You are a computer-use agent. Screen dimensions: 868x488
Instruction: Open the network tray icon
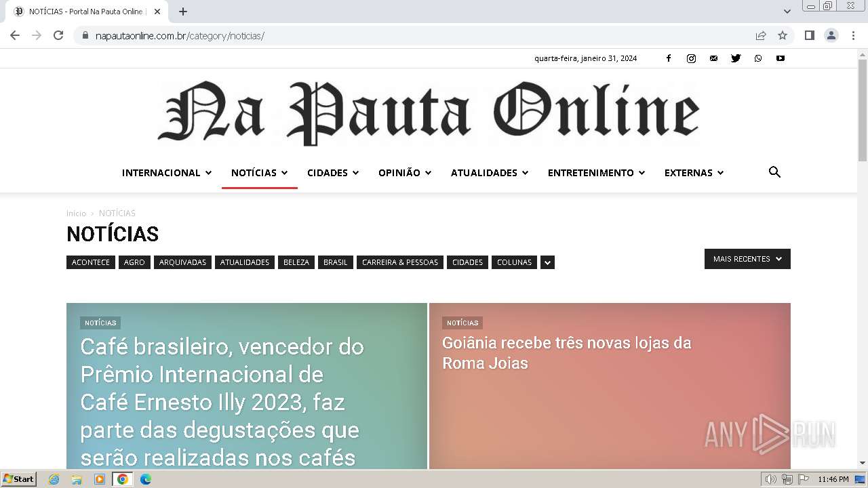787,479
